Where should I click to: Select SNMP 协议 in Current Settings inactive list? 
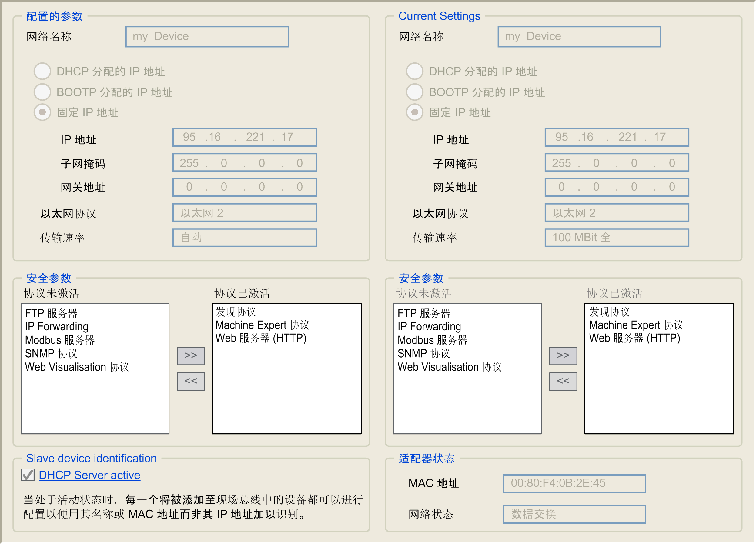click(x=423, y=353)
